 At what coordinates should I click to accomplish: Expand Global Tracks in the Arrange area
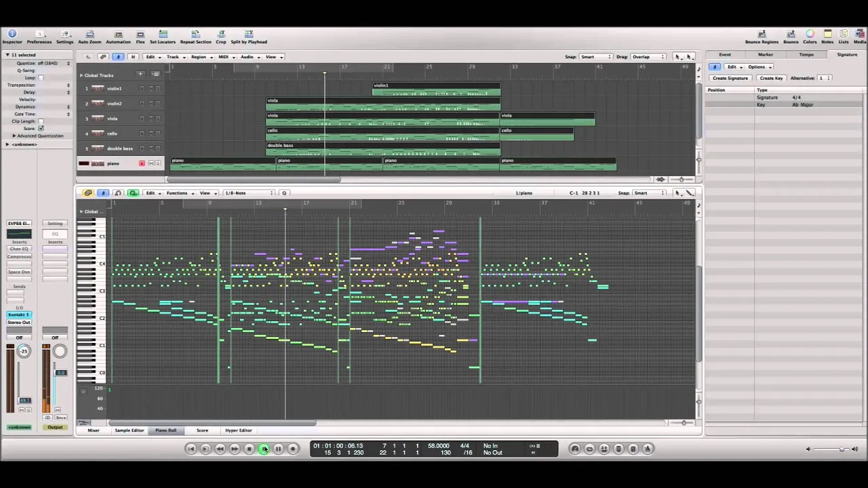(x=81, y=75)
